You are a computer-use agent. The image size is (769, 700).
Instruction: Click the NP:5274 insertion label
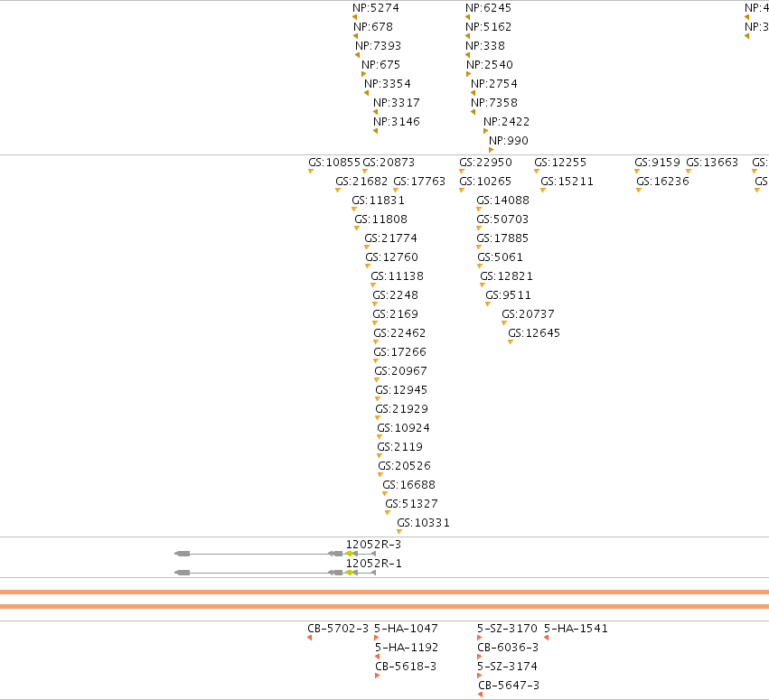(376, 8)
